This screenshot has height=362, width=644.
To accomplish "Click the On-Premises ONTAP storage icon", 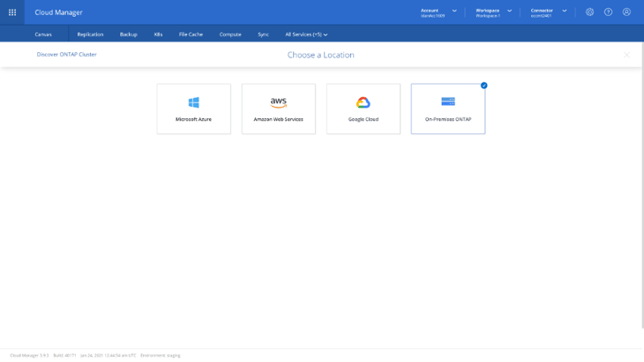I will tap(447, 102).
